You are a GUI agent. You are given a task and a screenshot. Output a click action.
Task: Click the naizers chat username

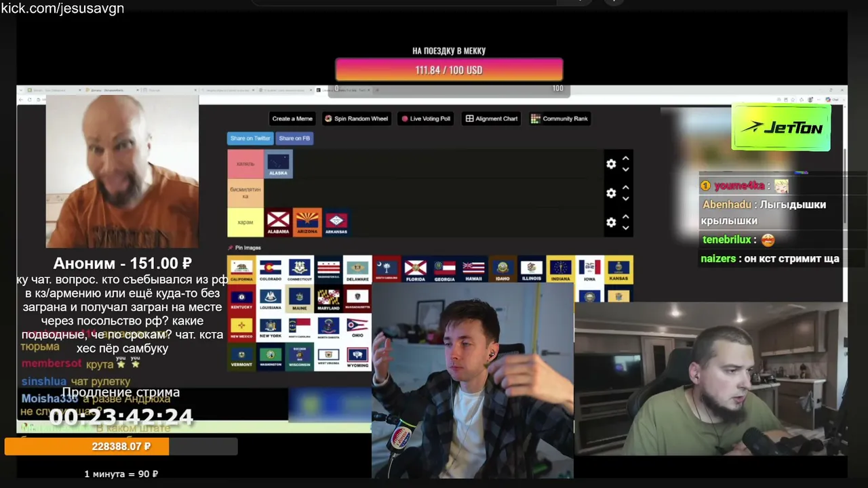coord(718,259)
